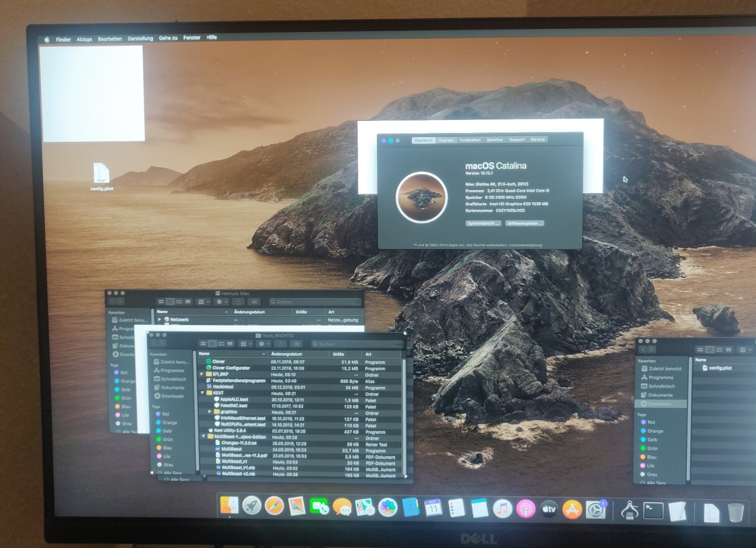
Task: Switch Downloads window to gallery view
Action: click(729, 349)
